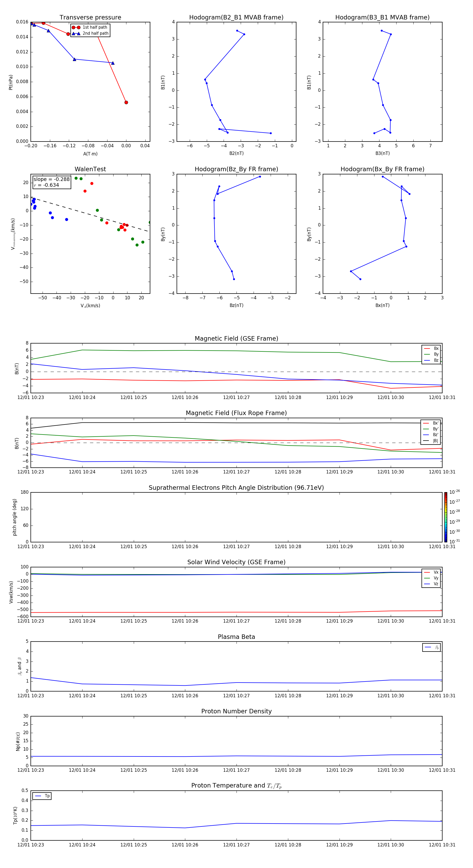Screen dimensions: 473x868
Task: Click the 'Proton Number Density' title
Action: tap(236, 712)
